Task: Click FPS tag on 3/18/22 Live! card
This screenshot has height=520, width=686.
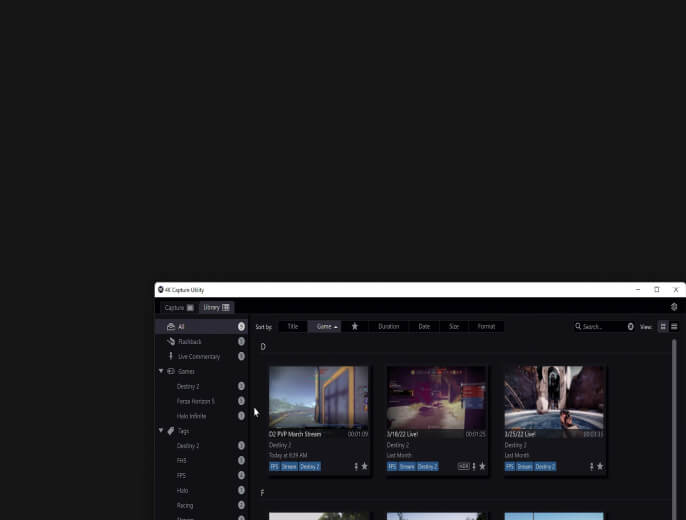Action: point(392,467)
